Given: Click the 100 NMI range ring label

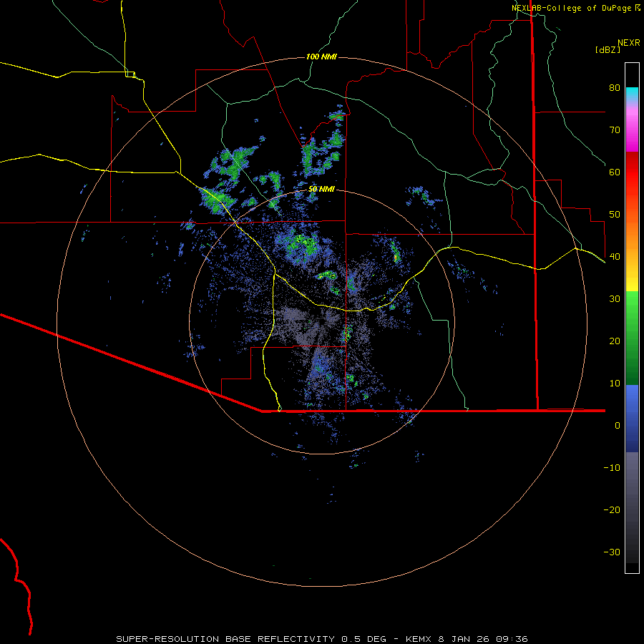Looking at the screenshot, I should [321, 57].
